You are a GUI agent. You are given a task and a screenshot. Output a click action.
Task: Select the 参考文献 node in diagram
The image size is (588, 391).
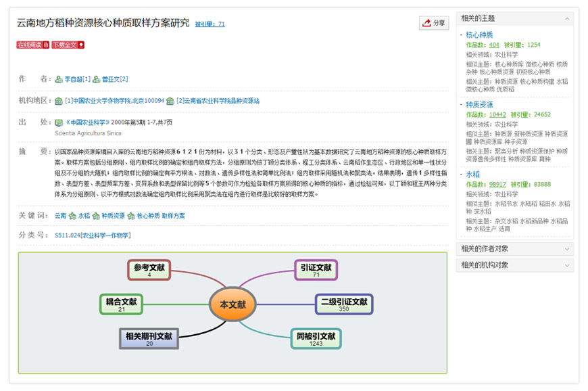pos(149,270)
